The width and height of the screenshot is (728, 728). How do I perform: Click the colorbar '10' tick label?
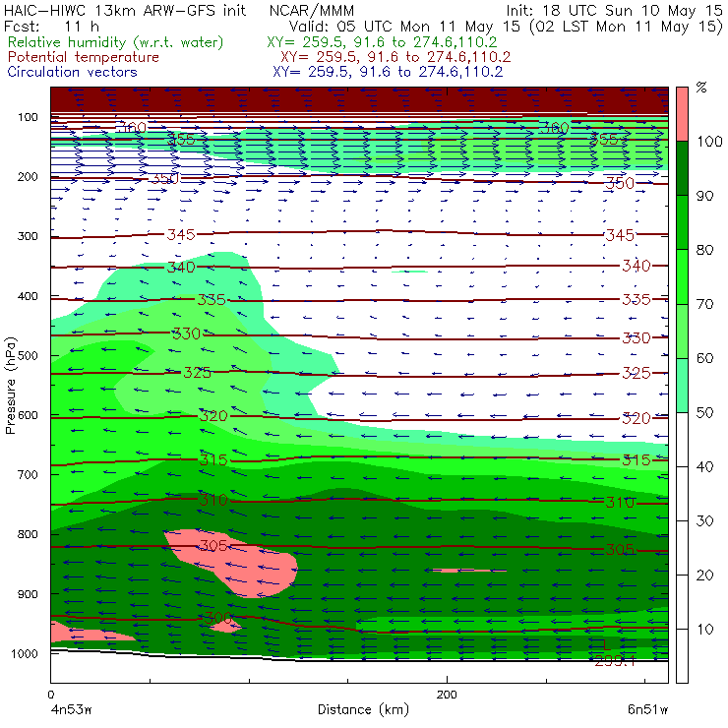click(x=704, y=629)
